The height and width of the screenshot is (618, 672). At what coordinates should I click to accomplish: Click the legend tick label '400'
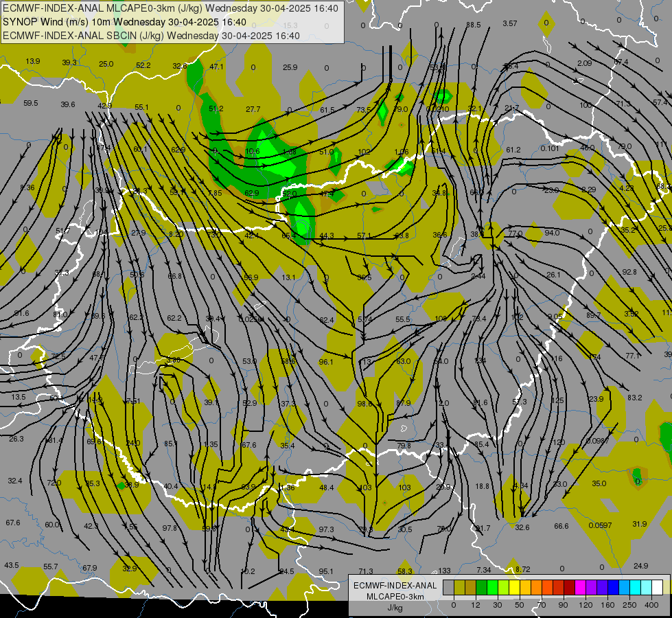651,605
